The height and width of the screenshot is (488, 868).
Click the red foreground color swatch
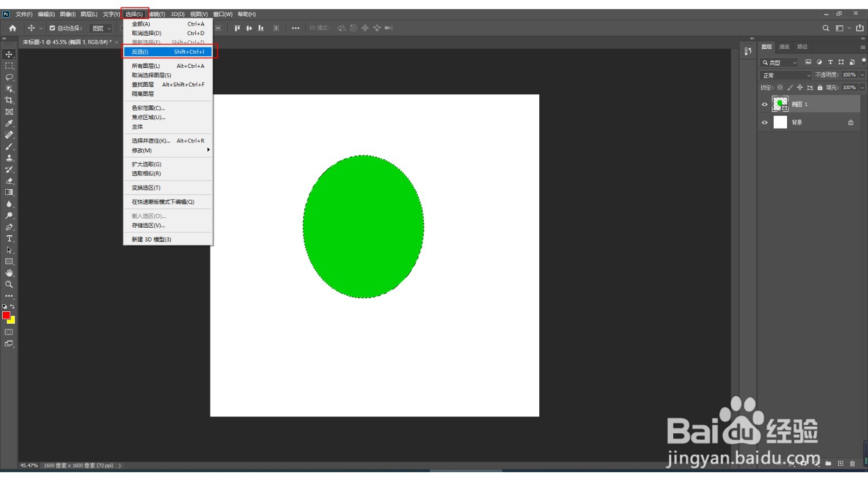click(6, 315)
